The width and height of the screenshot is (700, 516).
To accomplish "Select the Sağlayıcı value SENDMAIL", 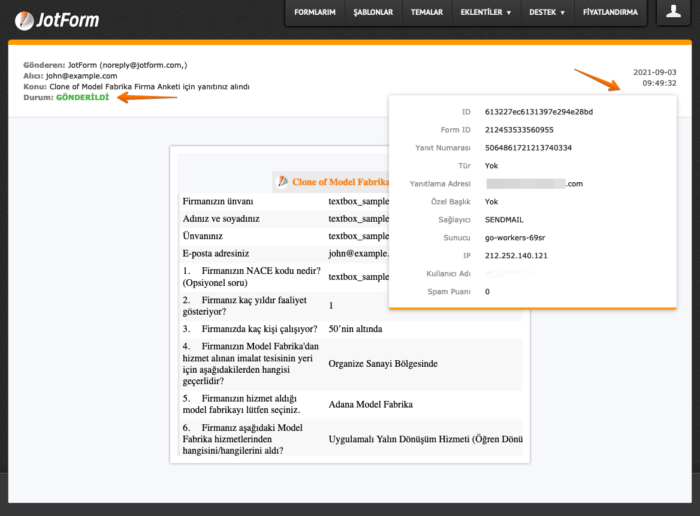I will (504, 220).
